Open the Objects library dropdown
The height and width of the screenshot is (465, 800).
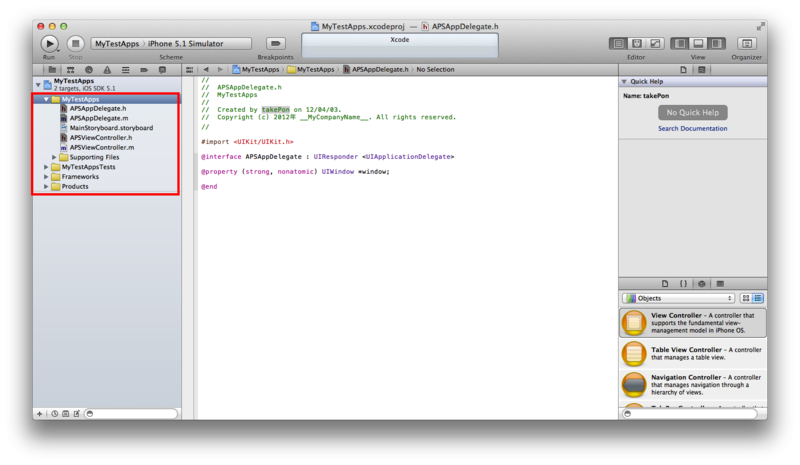(679, 298)
